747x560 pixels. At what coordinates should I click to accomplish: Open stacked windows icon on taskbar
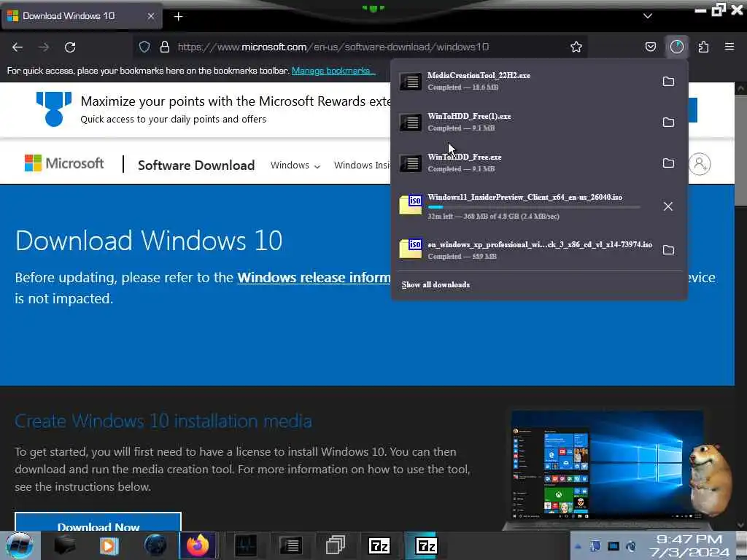point(336,545)
